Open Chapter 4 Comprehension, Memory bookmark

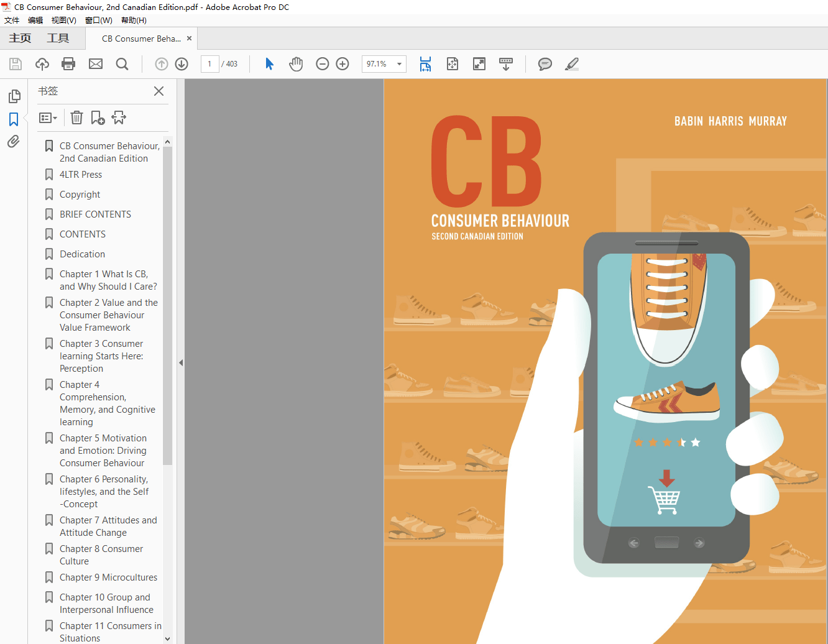click(108, 403)
